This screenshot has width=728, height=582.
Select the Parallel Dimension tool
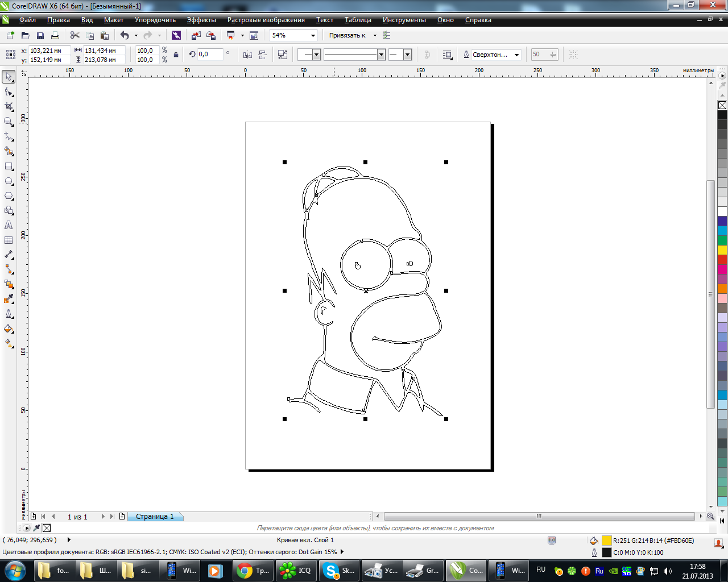[9, 255]
